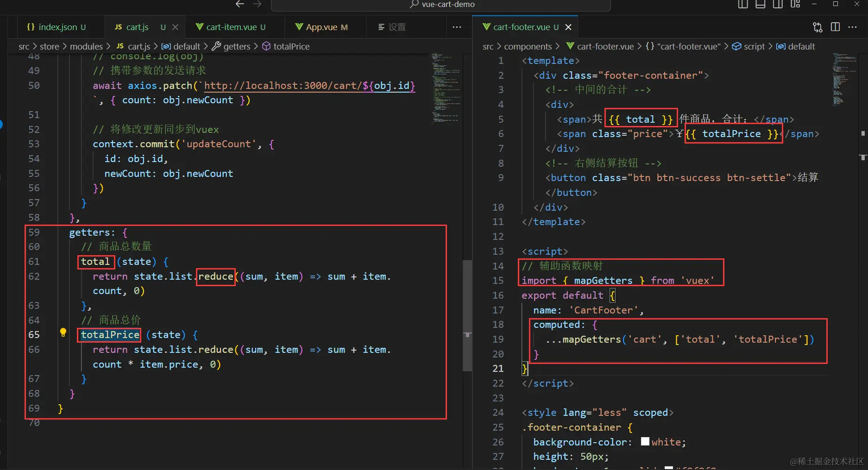Click the cube icon beside totalPrice breadcrumb
Image resolution: width=868 pixels, height=470 pixels.
click(x=266, y=46)
